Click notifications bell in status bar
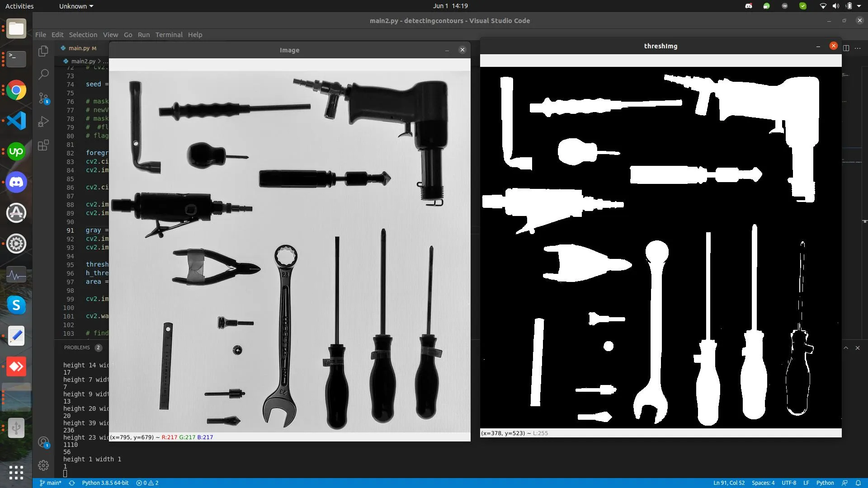This screenshot has height=488, width=868. click(858, 483)
